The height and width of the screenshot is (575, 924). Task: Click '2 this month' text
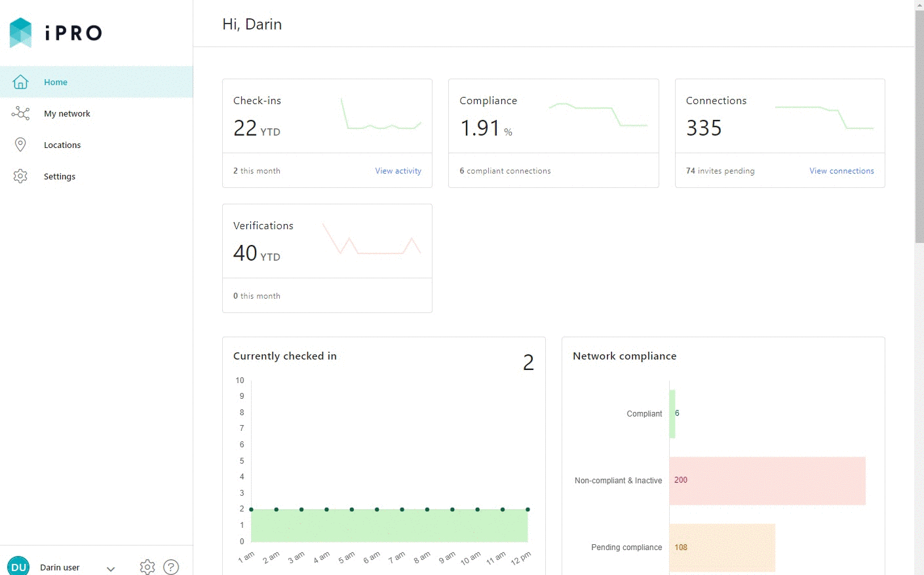(257, 171)
